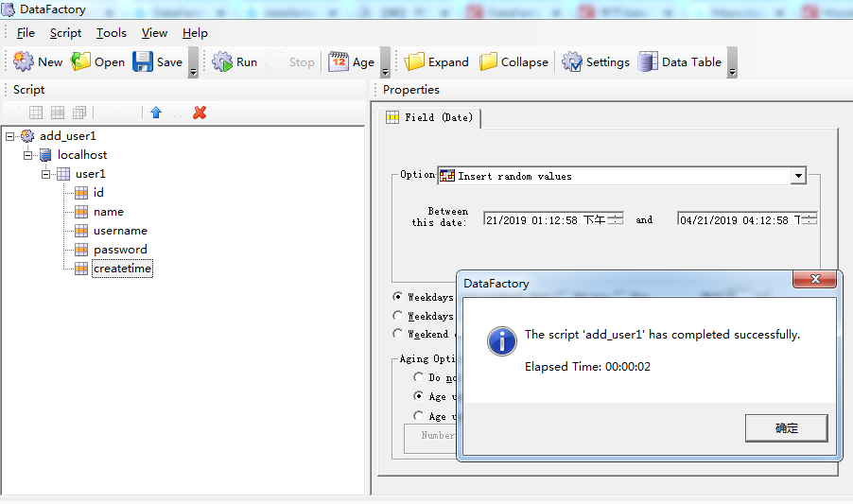Select the Weekend radio button
Viewport: 853px width, 504px height.
pos(398,334)
